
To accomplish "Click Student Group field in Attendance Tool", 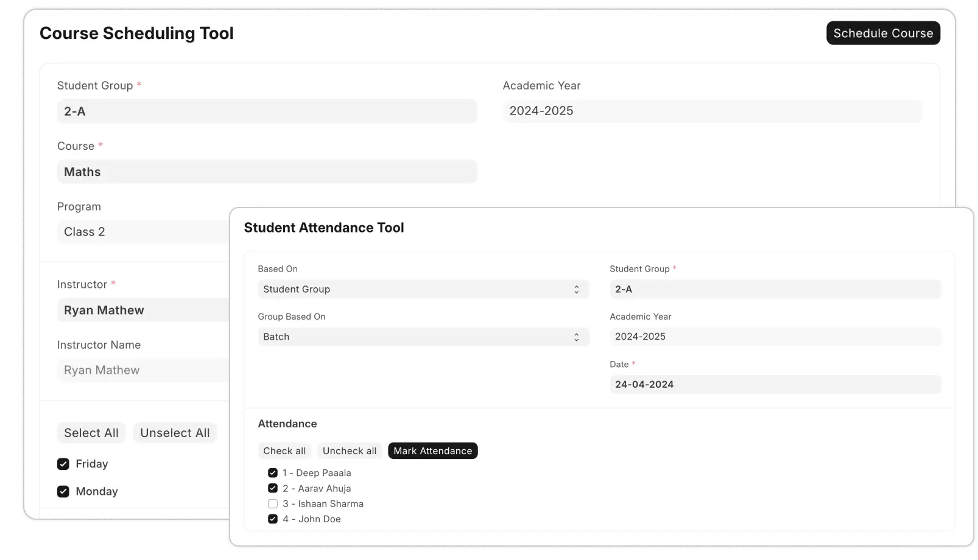I will (x=775, y=289).
